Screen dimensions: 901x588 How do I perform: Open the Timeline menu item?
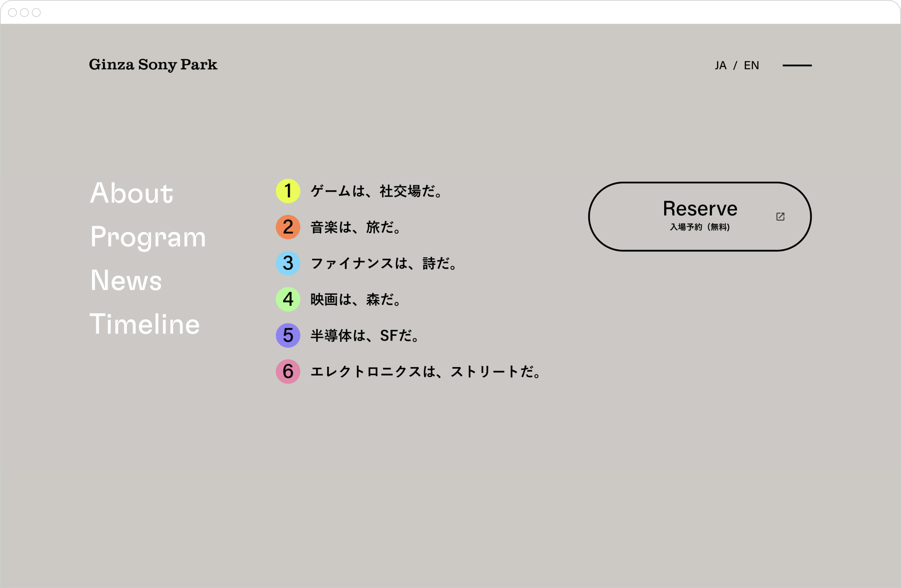pyautogui.click(x=145, y=324)
